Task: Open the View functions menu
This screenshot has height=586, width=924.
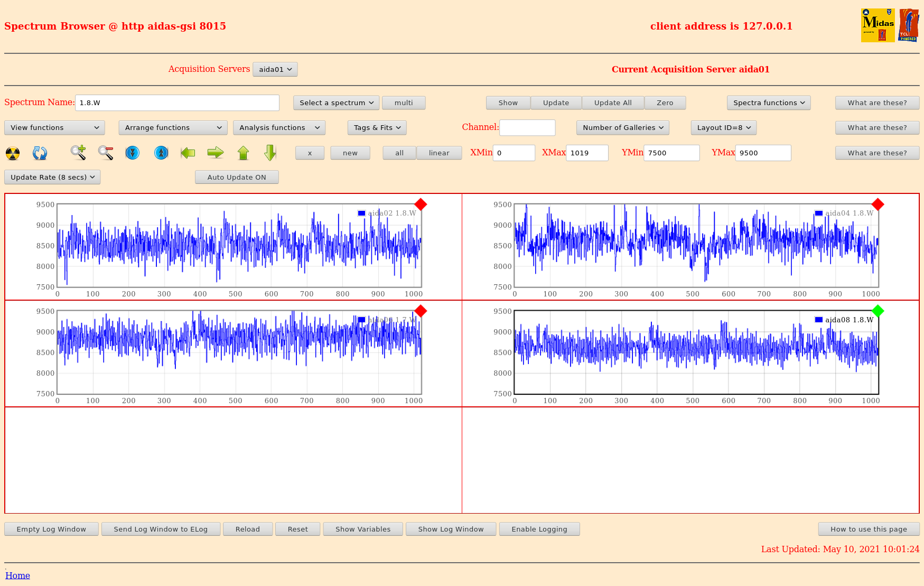Action: (54, 128)
